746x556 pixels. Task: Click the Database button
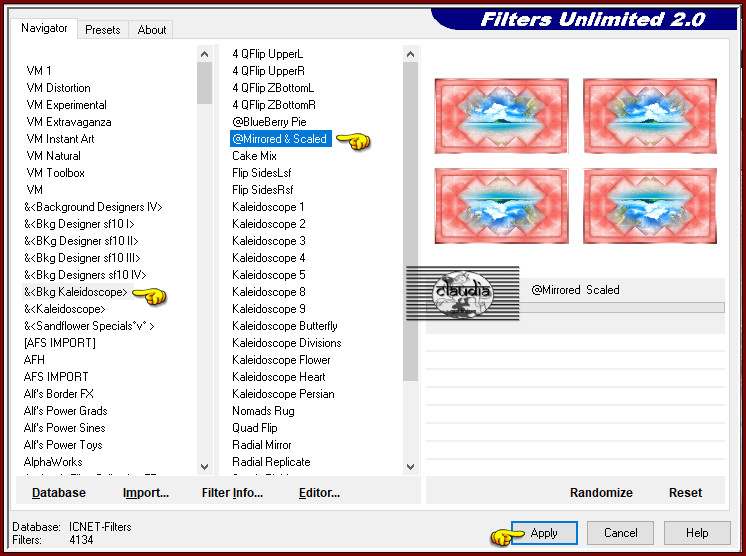pos(59,493)
